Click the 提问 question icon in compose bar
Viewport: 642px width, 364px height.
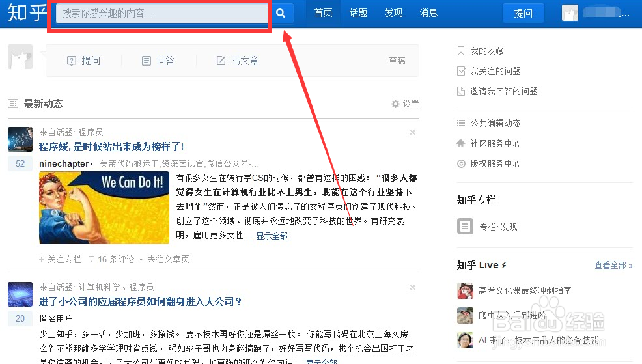(x=72, y=61)
